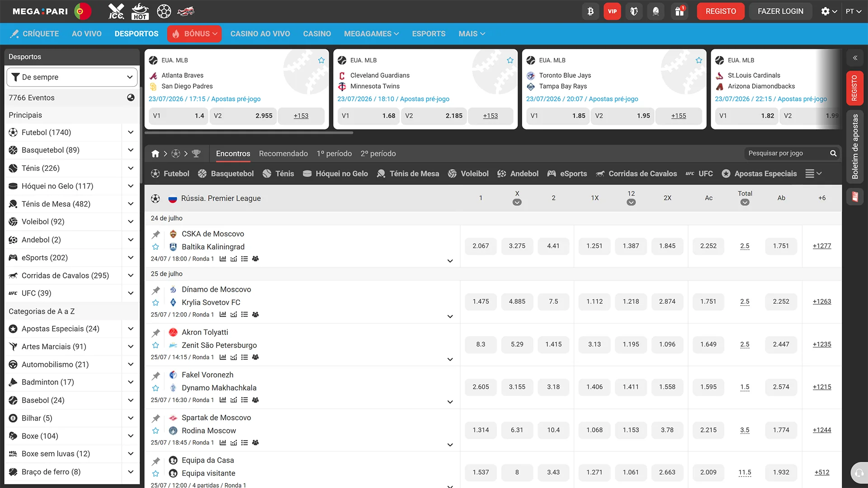Favorite the Cleveland Guardians game card
Image resolution: width=868 pixels, height=488 pixels.
tap(510, 60)
